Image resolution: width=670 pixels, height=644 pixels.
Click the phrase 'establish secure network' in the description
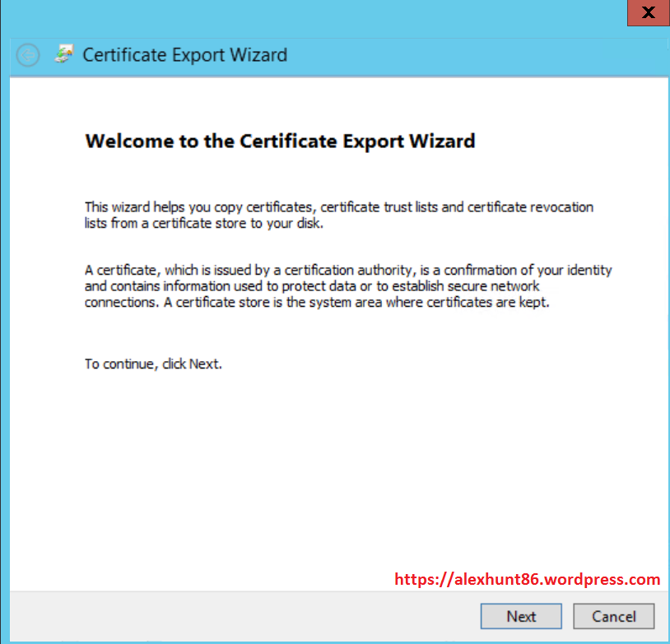coord(463,286)
